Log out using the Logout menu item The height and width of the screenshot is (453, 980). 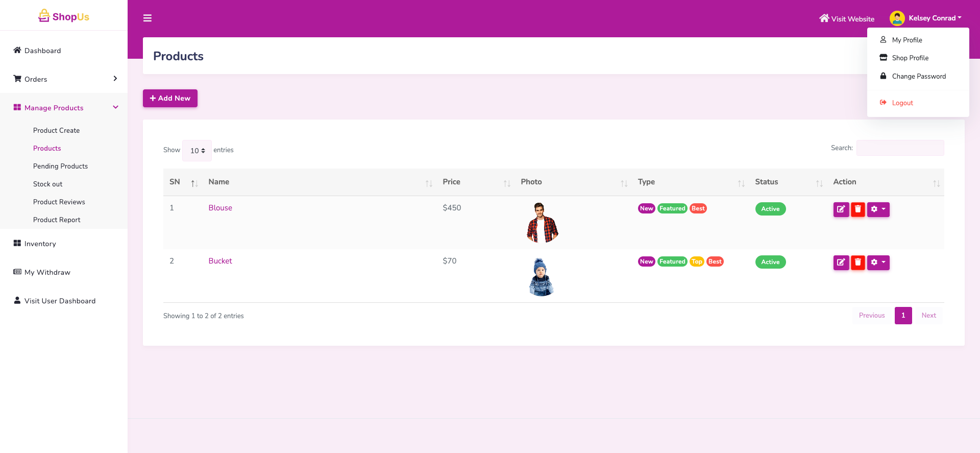pyautogui.click(x=902, y=103)
